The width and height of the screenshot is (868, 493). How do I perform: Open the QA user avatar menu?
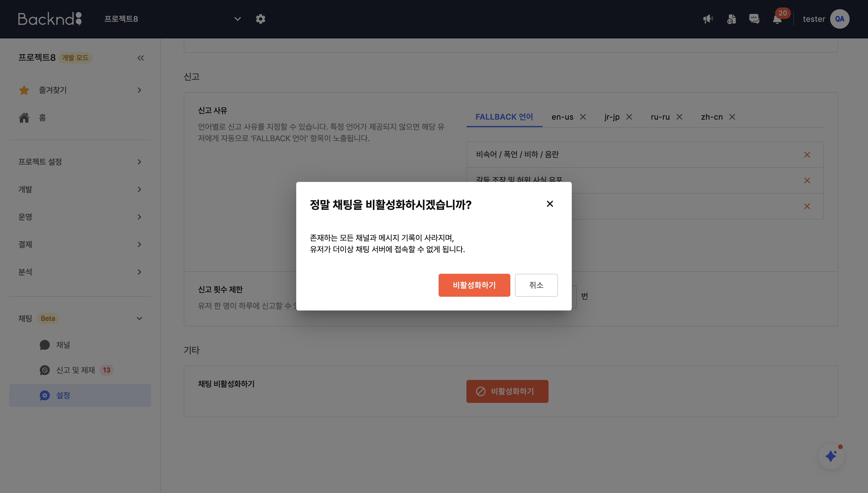[840, 19]
